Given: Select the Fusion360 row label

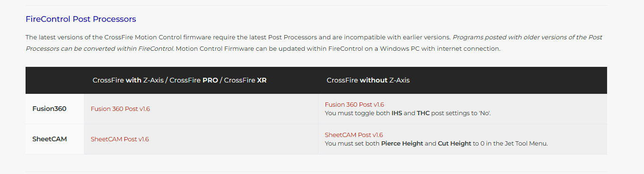Looking at the screenshot, I should click(49, 109).
